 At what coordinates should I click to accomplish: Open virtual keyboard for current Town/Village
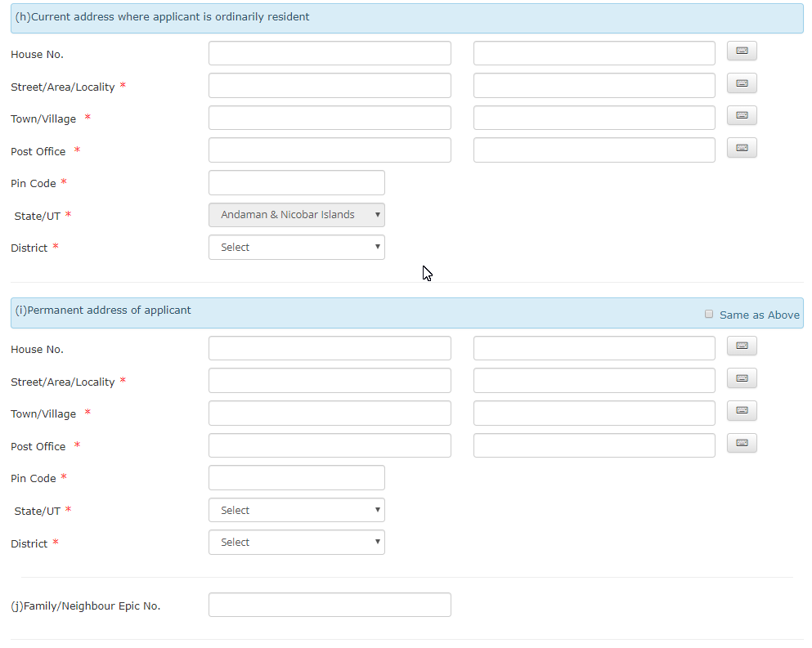tap(742, 115)
